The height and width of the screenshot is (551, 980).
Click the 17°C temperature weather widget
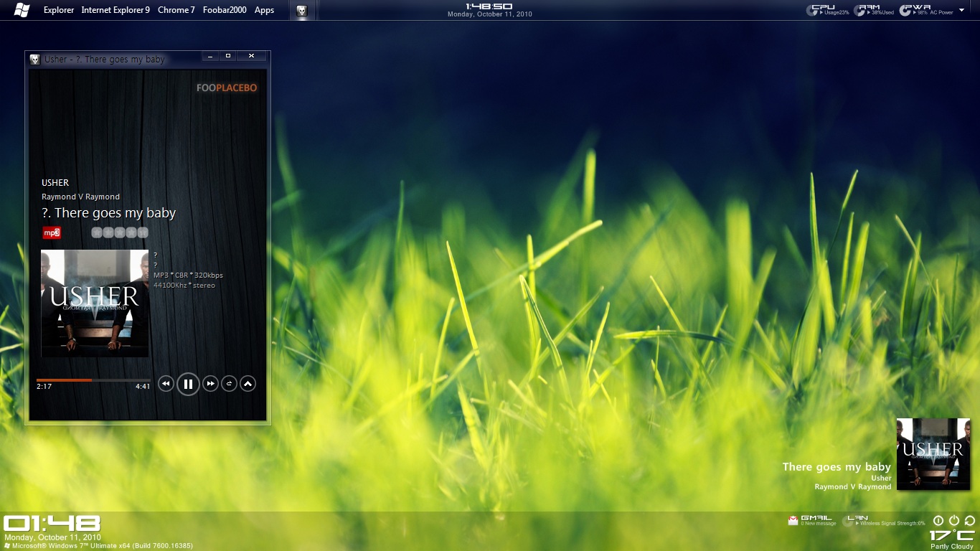(x=952, y=535)
